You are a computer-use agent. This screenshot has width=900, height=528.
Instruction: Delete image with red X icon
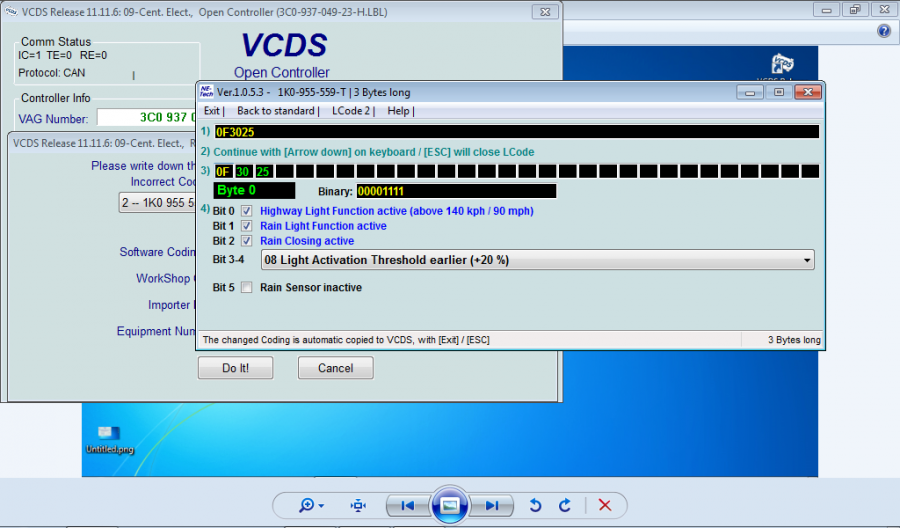tap(604, 505)
